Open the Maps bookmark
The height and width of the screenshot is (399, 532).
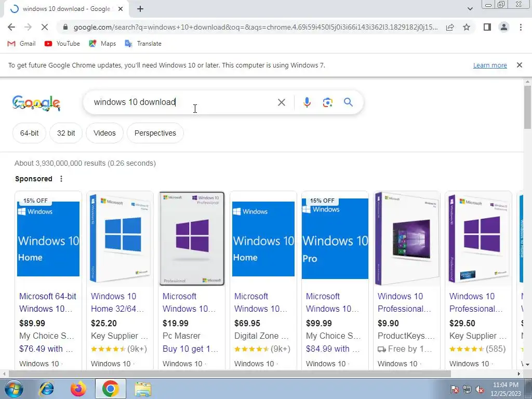coord(102,44)
